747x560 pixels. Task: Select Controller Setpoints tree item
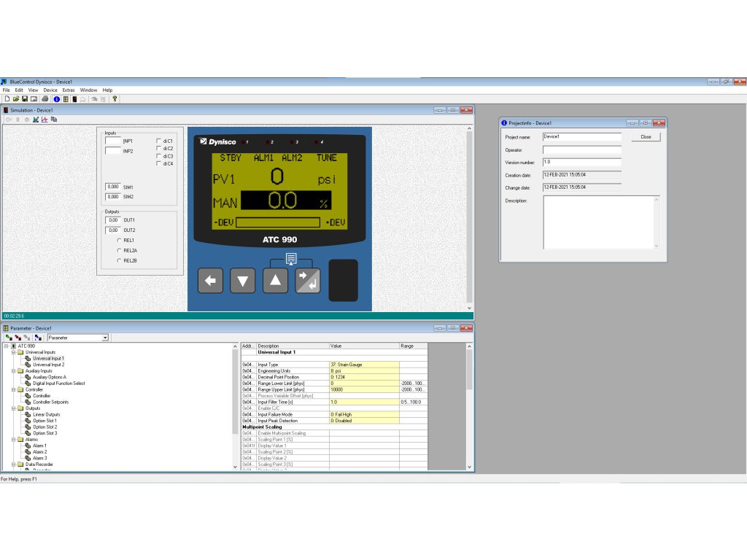click(x=50, y=402)
